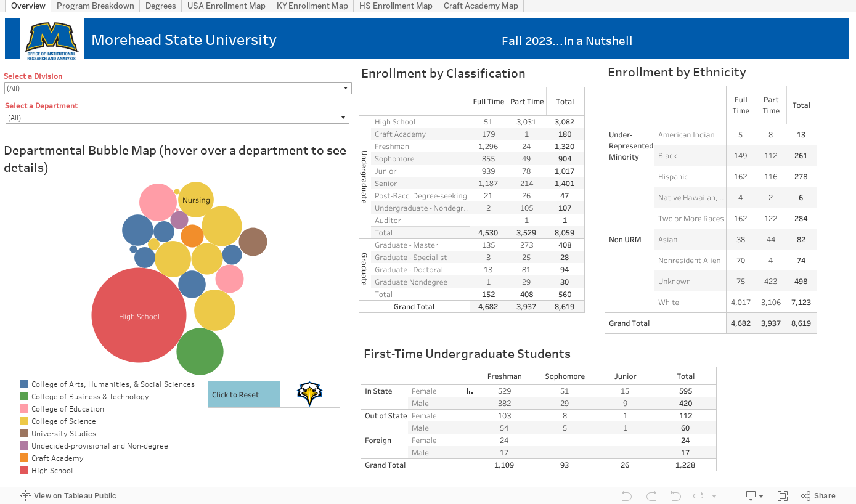Click the pink College of Education legend swatch
856x504 pixels.
(x=24, y=408)
